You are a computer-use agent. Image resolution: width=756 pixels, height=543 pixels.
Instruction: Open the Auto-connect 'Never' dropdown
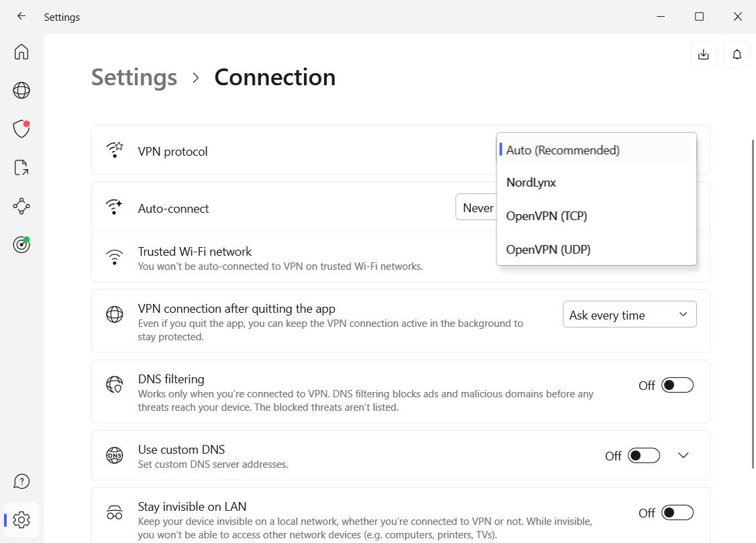[476, 208]
